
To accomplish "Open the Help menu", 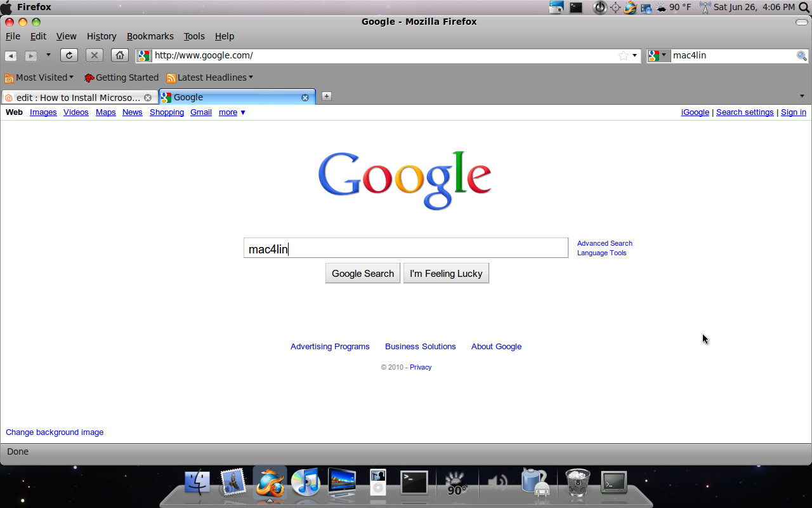I will tap(225, 36).
